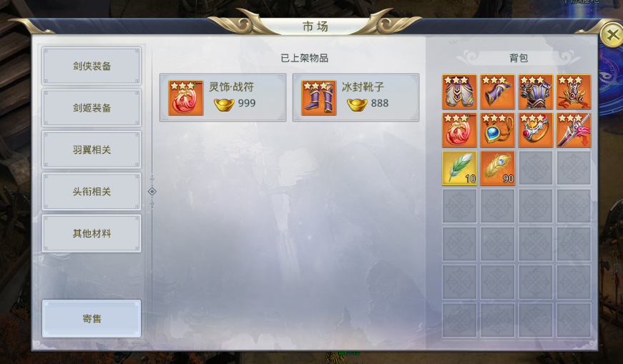Open listed item 灵饰·战符 priced 999

[x=223, y=97]
